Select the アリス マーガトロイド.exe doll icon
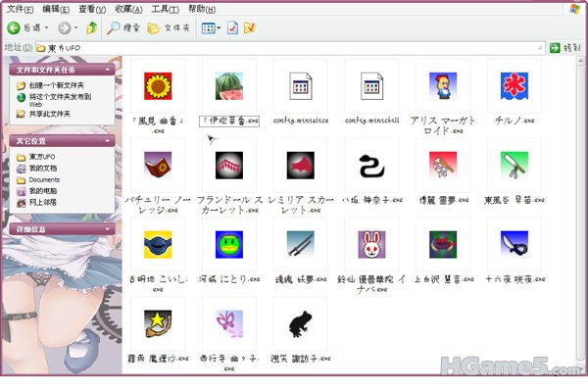The image size is (588, 390). pyautogui.click(x=443, y=86)
